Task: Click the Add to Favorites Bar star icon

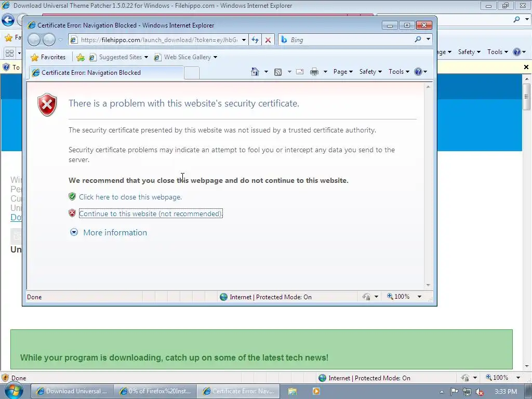Action: tap(81, 57)
